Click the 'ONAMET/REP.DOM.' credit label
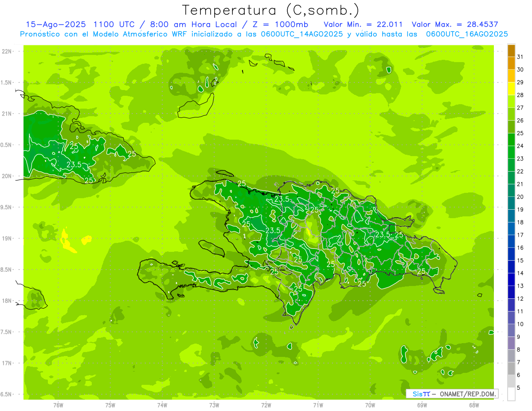 click(x=468, y=394)
